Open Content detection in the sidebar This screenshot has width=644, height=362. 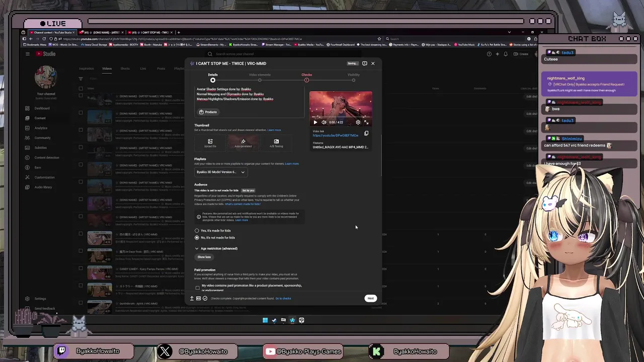pyautogui.click(x=47, y=158)
